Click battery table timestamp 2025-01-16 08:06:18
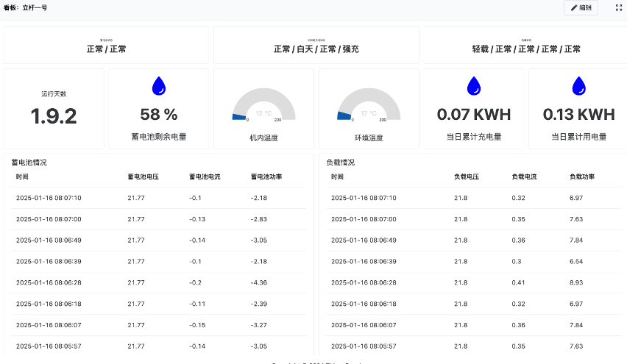Image resolution: width=627 pixels, height=364 pixels. pos(49,304)
